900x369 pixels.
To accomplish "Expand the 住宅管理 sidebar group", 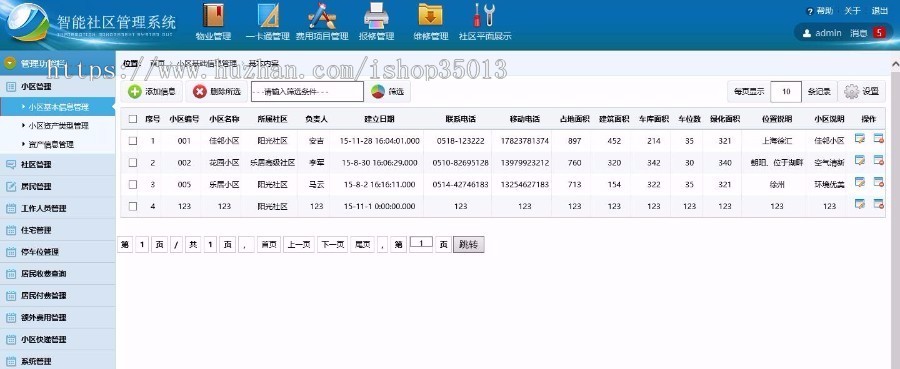I will (x=57, y=230).
